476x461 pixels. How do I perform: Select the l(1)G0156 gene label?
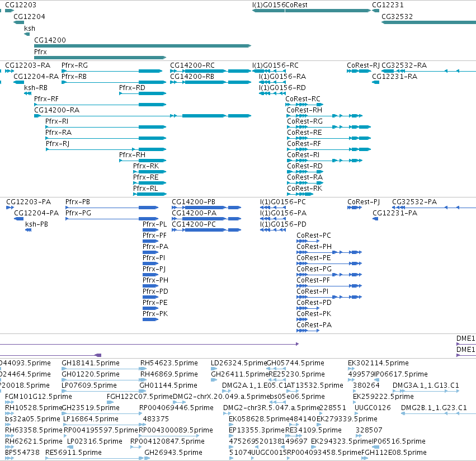(x=268, y=5)
